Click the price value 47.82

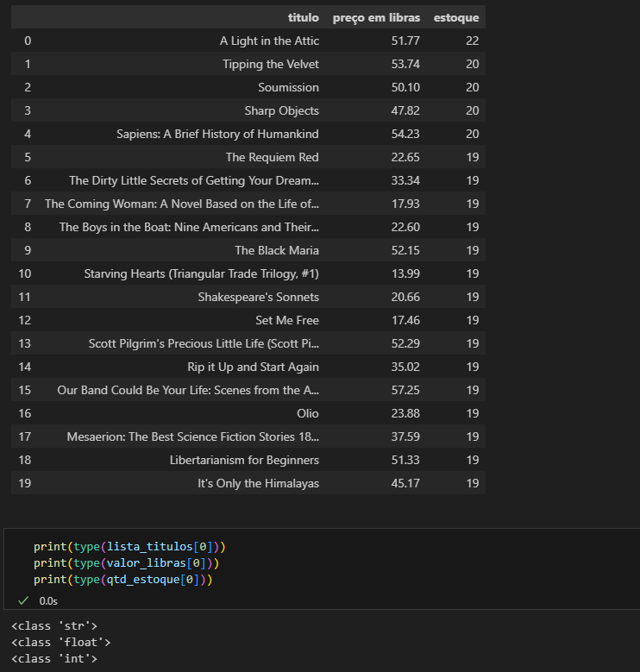click(x=405, y=110)
